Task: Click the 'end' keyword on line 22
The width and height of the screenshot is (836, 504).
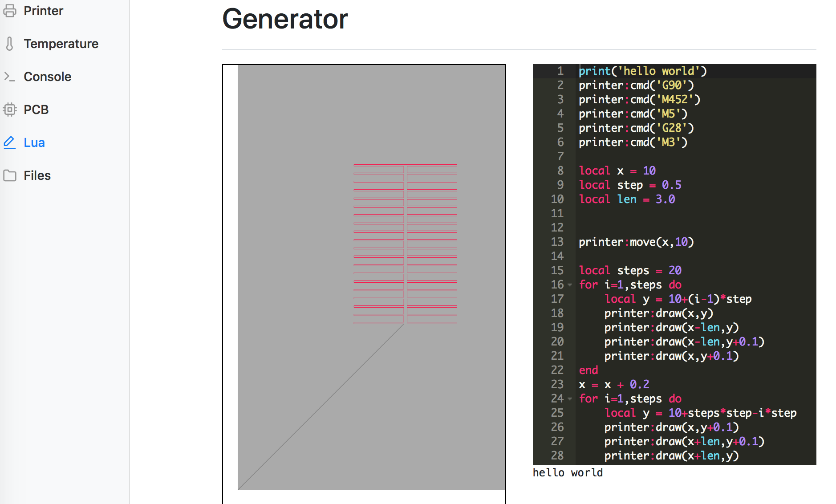Action: click(x=588, y=370)
